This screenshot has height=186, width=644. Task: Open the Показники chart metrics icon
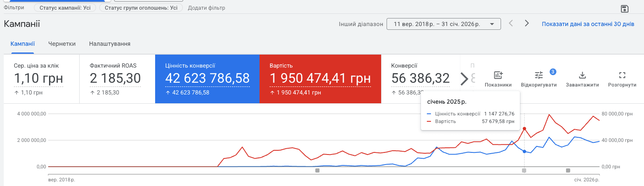498,76
